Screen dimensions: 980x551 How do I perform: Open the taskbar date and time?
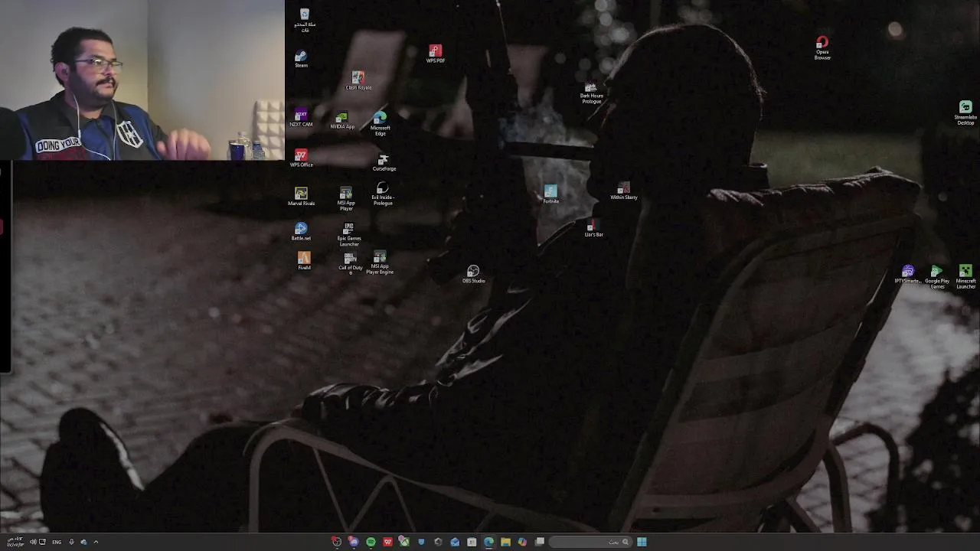15,542
